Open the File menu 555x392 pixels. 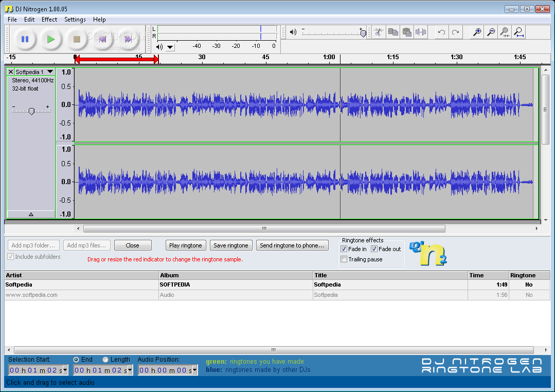[x=12, y=20]
